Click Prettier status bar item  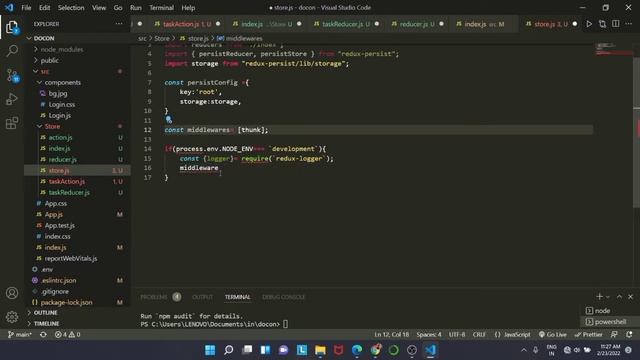pyautogui.click(x=588, y=334)
